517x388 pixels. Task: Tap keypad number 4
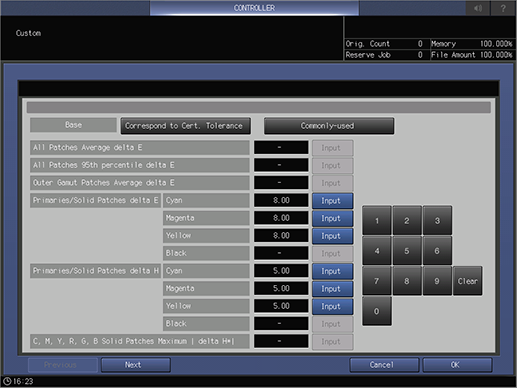point(377,251)
